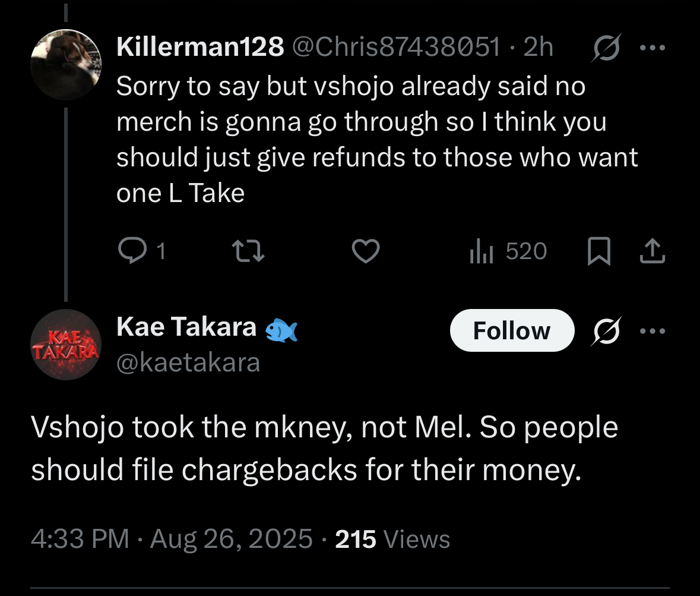This screenshot has height=596, width=700.
Task: Open @kaetakara handle profile
Action: coord(188,362)
